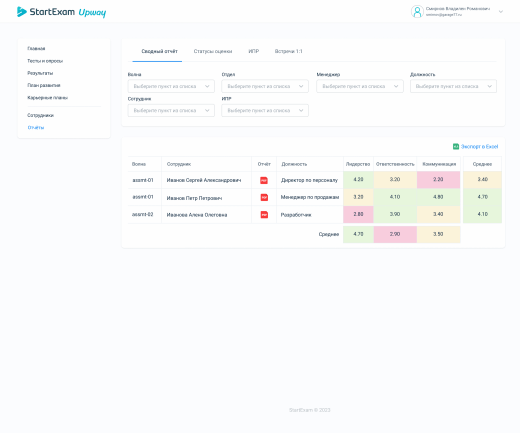Switch to the Статусы оценки tab
Viewport: 520px width, 433px height.
pos(213,51)
